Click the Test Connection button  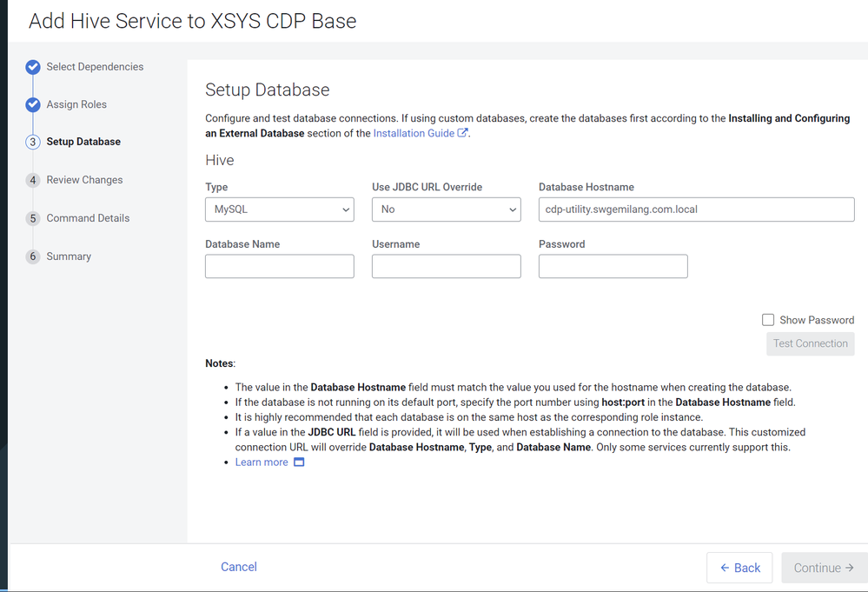pos(811,344)
